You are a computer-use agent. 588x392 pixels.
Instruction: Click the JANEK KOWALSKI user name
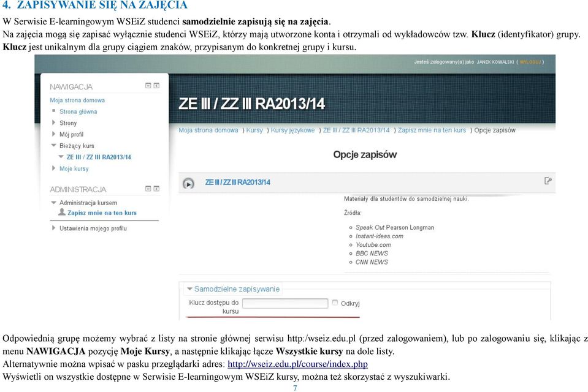(495, 62)
